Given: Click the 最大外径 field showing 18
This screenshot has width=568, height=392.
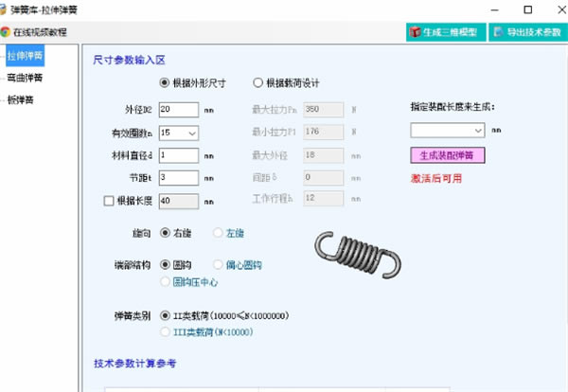Looking at the screenshot, I should pos(324,155).
